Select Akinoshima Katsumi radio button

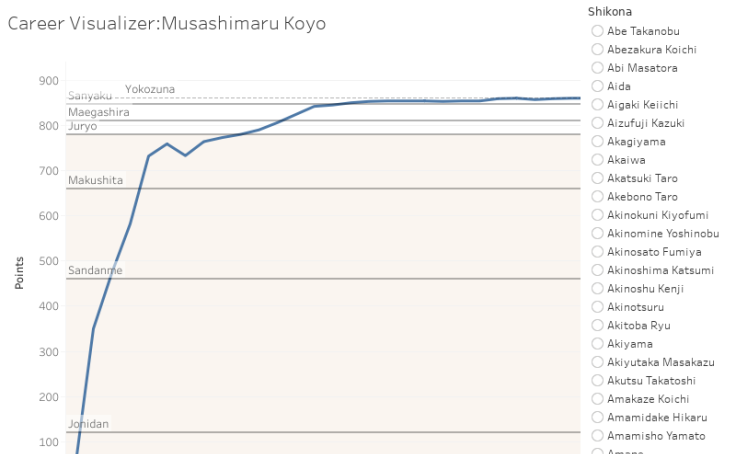click(598, 270)
